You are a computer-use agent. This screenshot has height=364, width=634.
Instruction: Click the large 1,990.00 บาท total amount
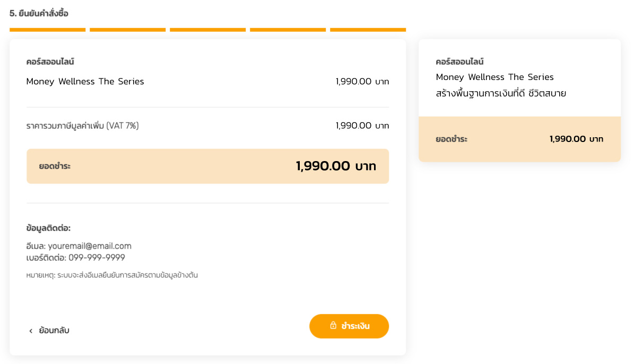336,166
